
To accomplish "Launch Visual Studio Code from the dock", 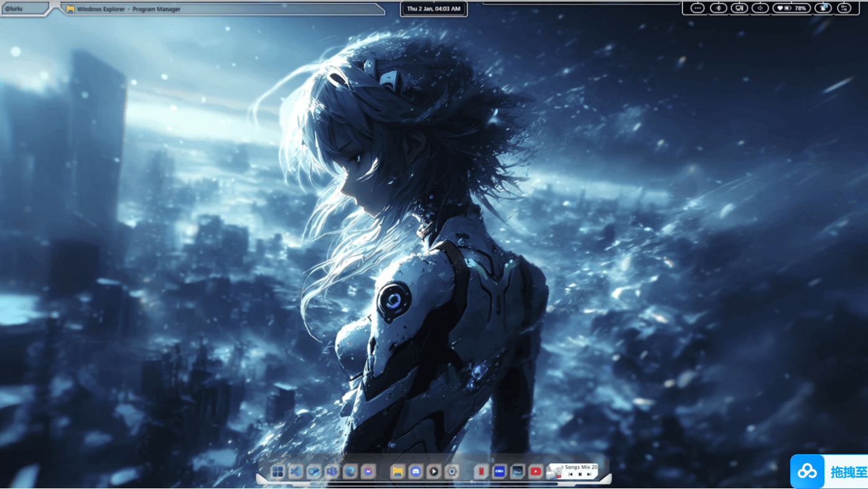I will (295, 471).
